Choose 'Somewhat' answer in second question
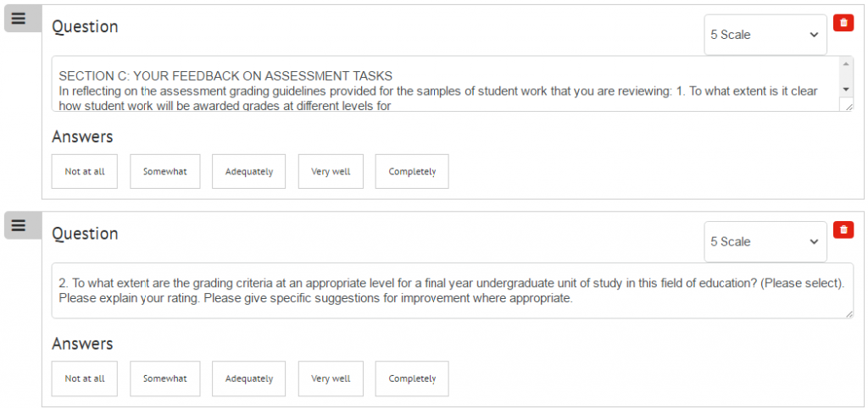This screenshot has width=868, height=409. pyautogui.click(x=165, y=379)
